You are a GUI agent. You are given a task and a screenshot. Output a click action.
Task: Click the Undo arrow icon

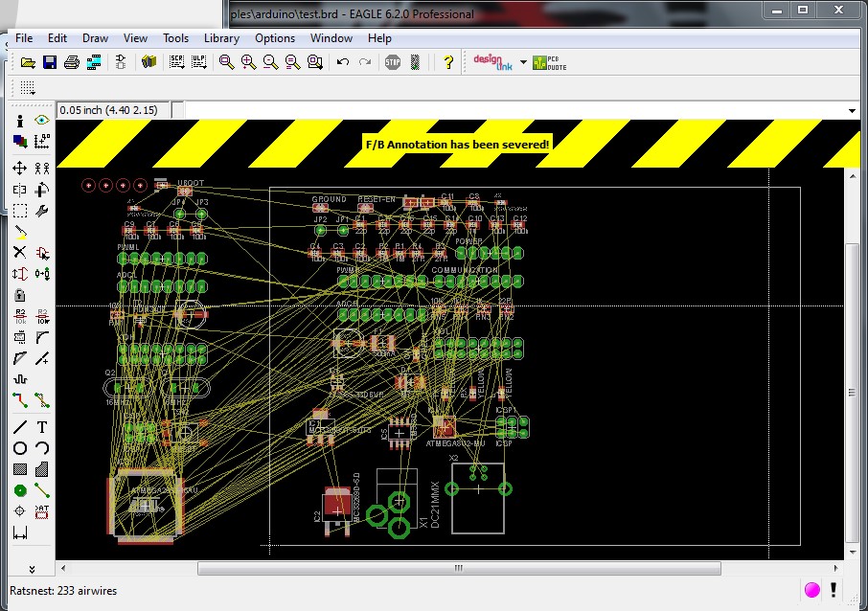click(x=343, y=62)
